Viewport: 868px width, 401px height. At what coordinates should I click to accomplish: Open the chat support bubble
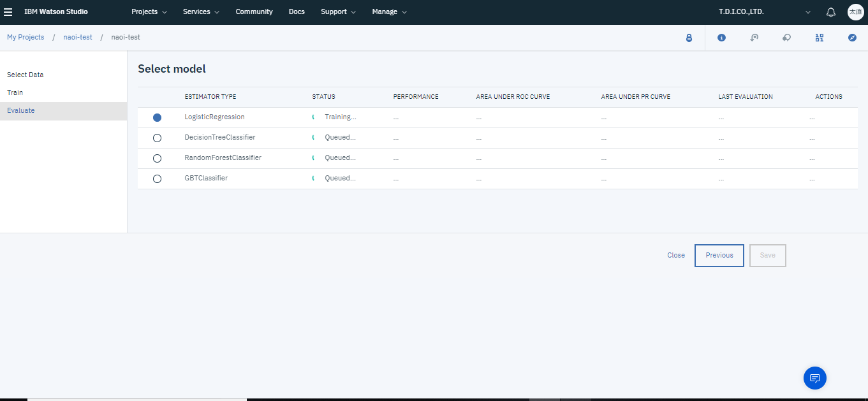(814, 378)
